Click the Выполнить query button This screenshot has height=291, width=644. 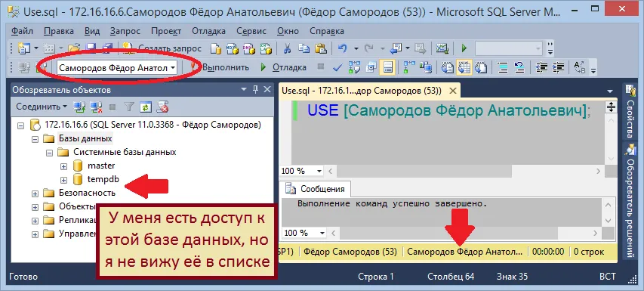pyautogui.click(x=221, y=67)
